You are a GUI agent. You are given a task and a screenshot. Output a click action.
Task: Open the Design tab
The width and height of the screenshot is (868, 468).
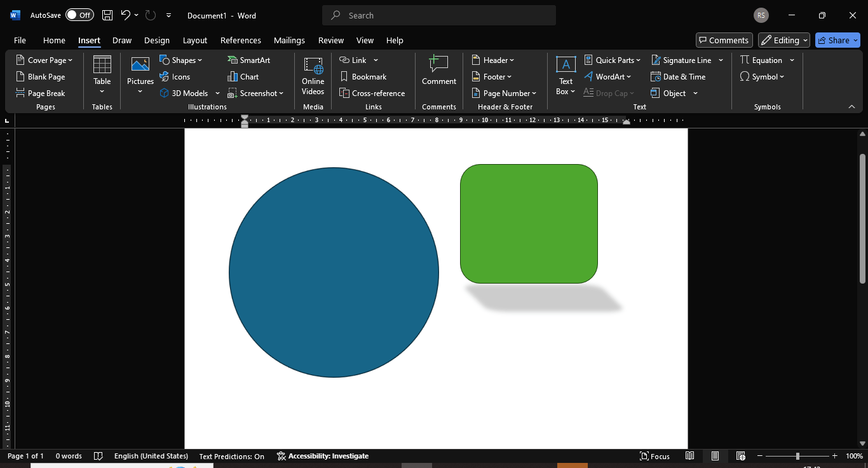point(157,40)
